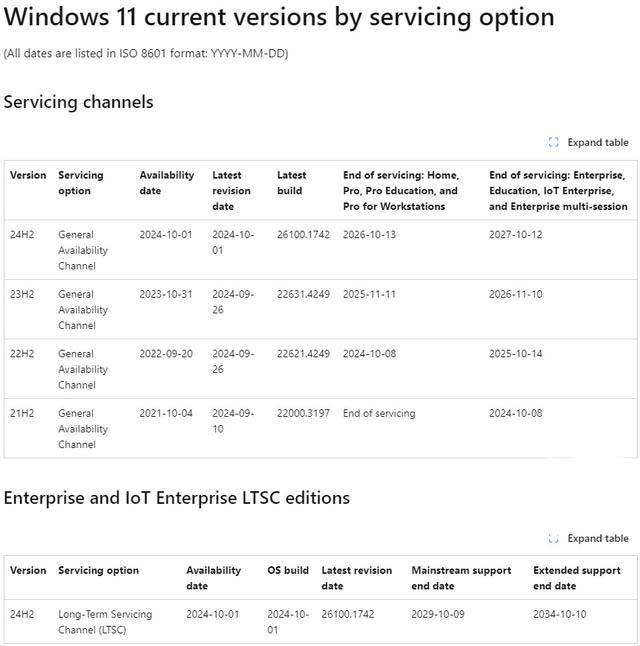
Task: Click build number 22631.4249
Action: pyautogui.click(x=304, y=294)
